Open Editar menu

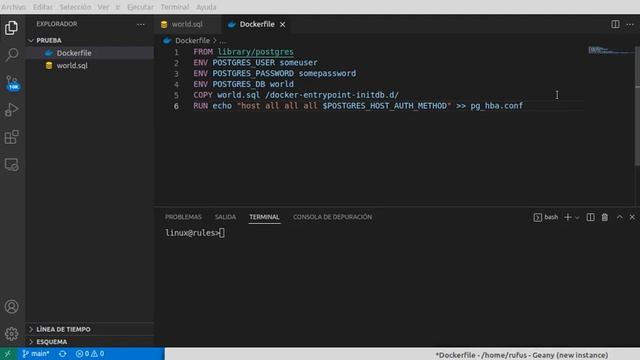click(42, 7)
